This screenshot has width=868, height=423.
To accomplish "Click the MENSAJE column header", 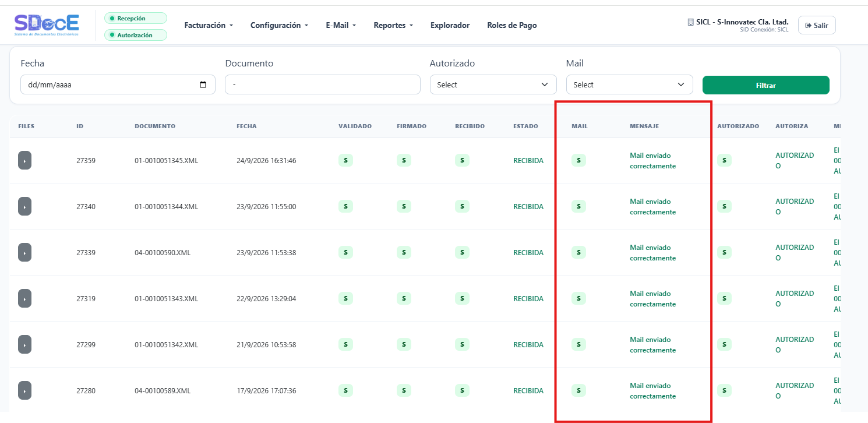I will click(644, 126).
